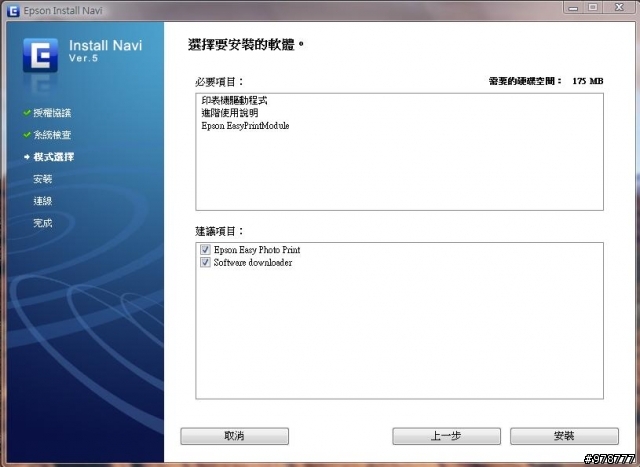
Task: Select 安裝 step in the sidebar
Action: point(42,179)
